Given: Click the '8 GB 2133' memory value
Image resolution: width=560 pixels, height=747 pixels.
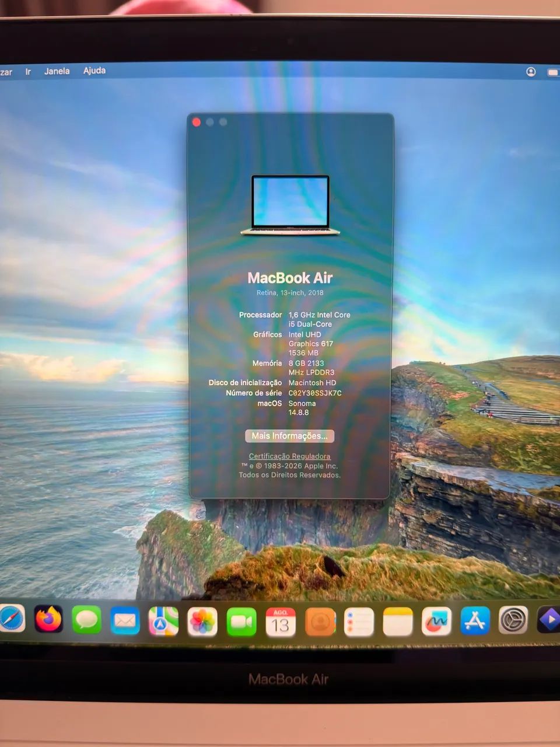Looking at the screenshot, I should click(306, 363).
